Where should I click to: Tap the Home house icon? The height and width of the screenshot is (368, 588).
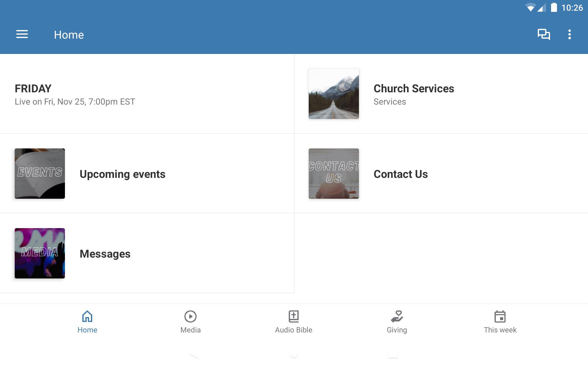pos(87,316)
